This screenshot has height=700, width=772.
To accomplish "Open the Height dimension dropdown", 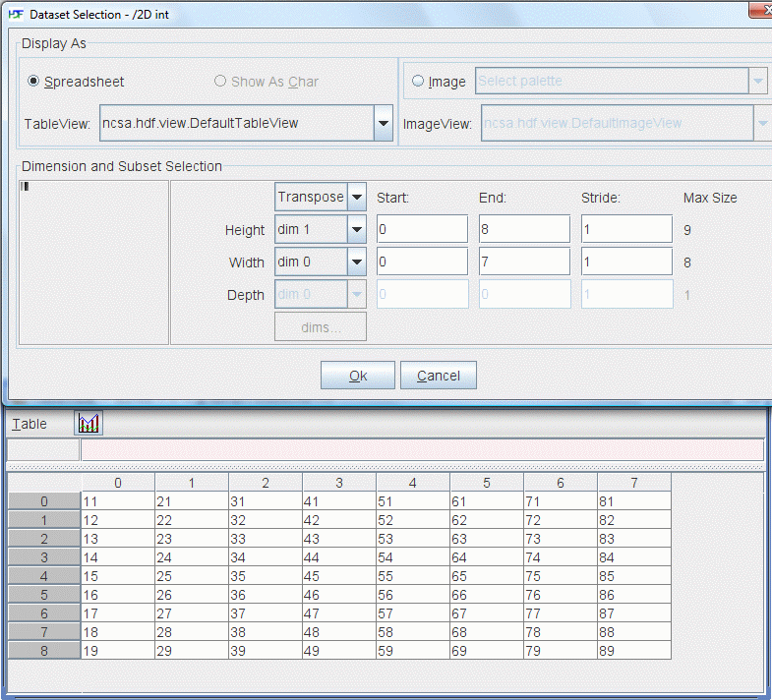I will tap(357, 229).
